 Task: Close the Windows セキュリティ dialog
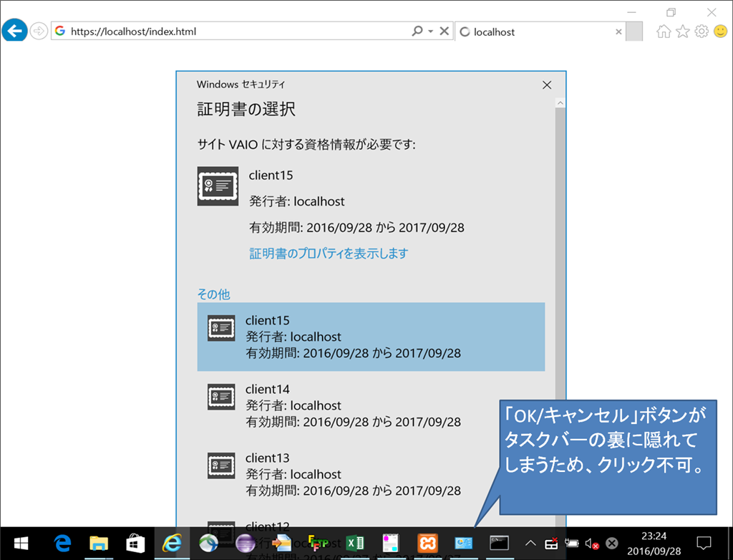tap(546, 85)
